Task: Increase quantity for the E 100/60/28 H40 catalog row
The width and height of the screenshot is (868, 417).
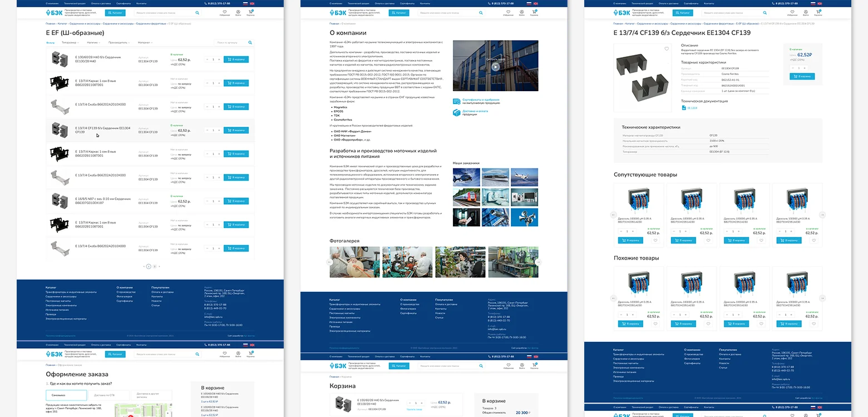Action: pos(219,59)
